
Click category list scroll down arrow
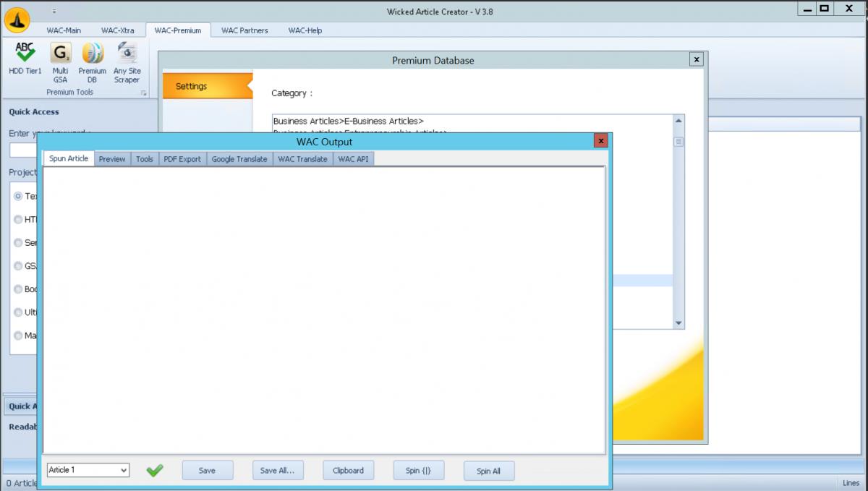pos(678,323)
